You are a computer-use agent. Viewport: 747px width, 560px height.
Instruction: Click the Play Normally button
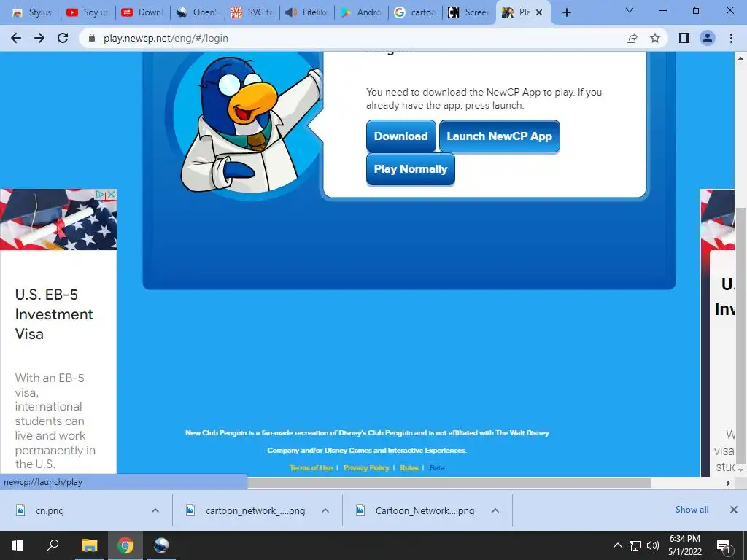click(410, 169)
